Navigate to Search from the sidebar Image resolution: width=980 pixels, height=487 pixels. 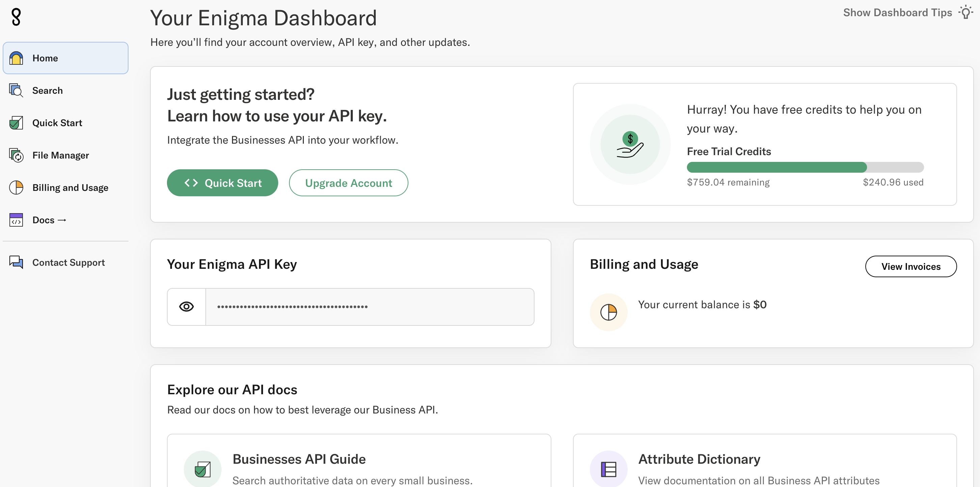[x=47, y=90]
